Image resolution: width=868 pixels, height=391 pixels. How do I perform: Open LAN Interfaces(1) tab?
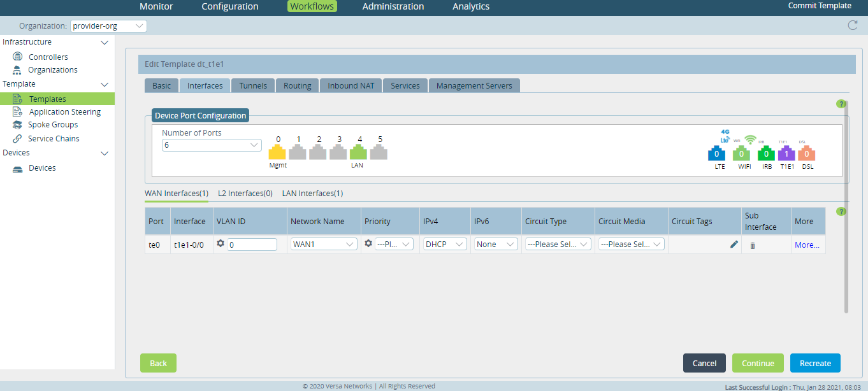pos(312,194)
